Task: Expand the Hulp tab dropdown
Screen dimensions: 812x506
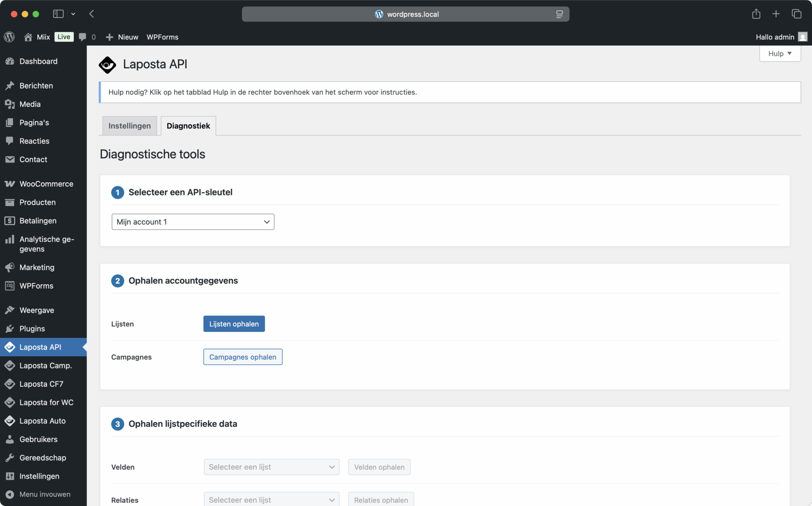Action: [x=779, y=54]
